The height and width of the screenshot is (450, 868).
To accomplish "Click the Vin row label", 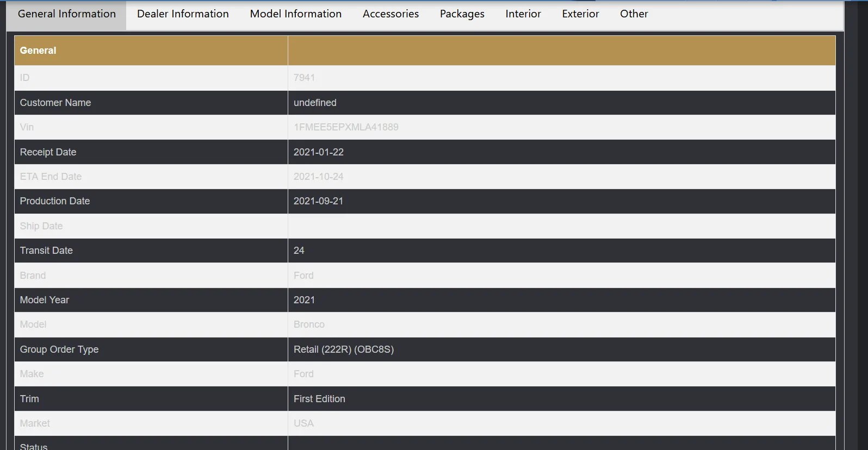I will point(27,127).
